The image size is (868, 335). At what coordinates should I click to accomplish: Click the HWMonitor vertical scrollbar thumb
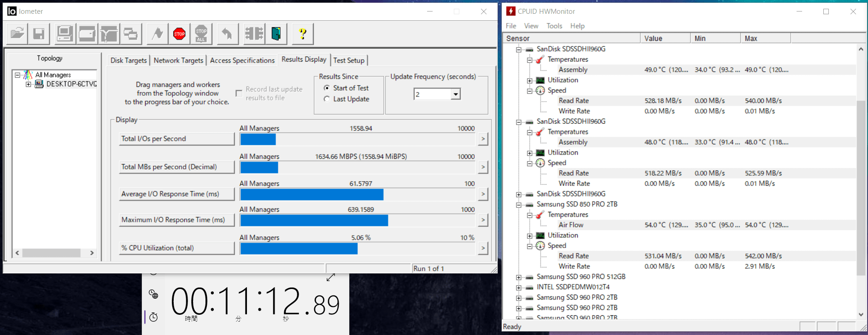(861, 187)
